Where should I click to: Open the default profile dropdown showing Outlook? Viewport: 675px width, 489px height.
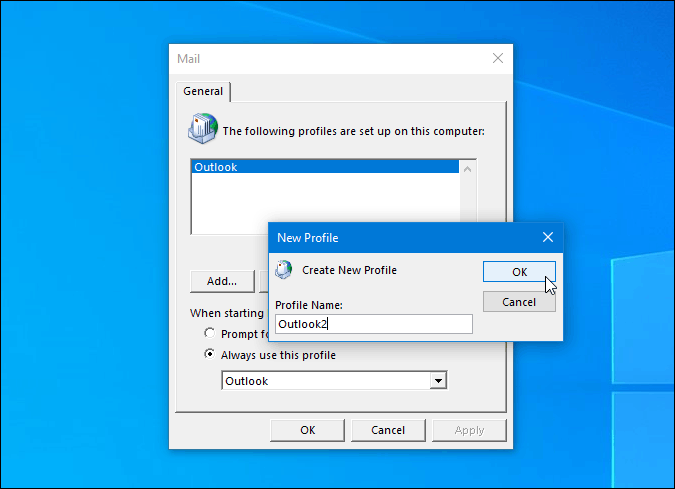[334, 381]
